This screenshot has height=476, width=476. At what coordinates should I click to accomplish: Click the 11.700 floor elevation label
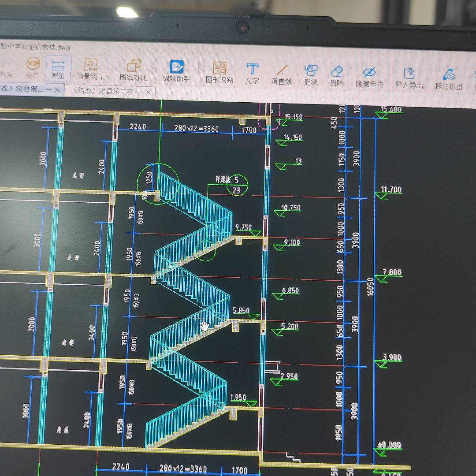point(391,190)
